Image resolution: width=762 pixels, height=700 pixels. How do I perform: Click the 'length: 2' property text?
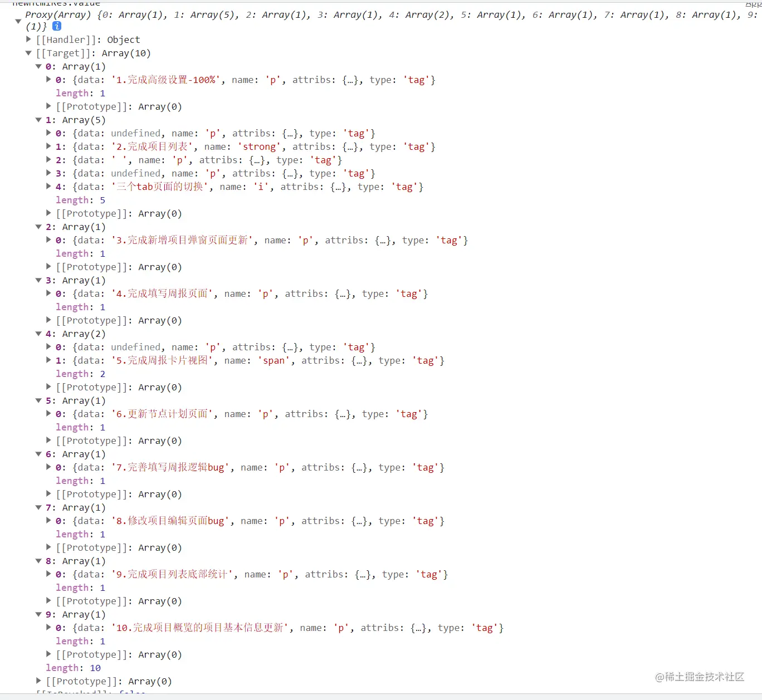click(80, 374)
